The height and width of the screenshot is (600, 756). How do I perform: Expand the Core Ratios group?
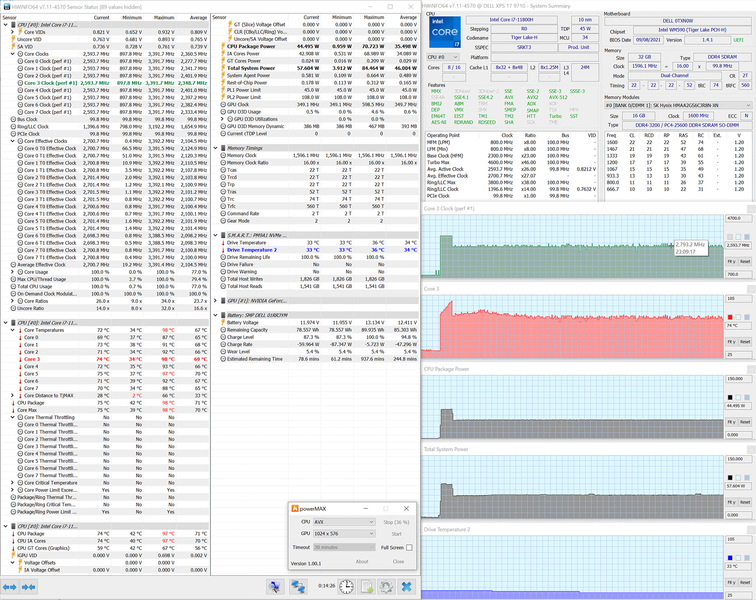click(x=13, y=301)
